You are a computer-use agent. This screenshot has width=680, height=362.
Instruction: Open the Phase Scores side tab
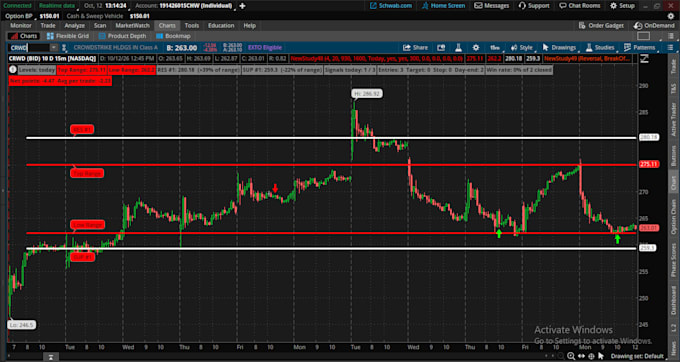coord(673,260)
